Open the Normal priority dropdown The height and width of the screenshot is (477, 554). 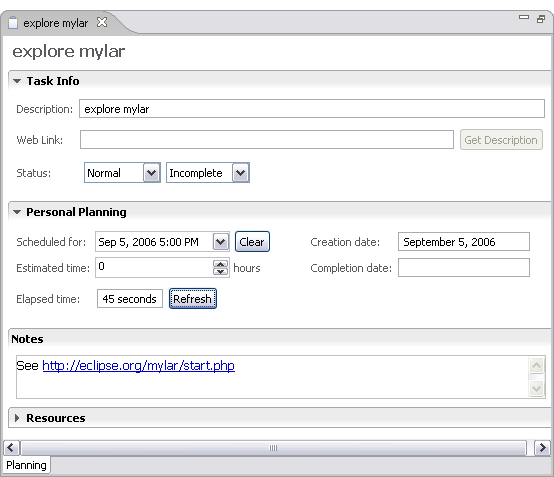[x=152, y=173]
